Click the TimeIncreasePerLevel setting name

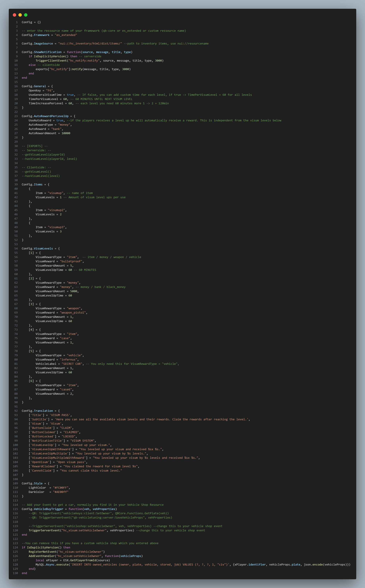(46, 103)
